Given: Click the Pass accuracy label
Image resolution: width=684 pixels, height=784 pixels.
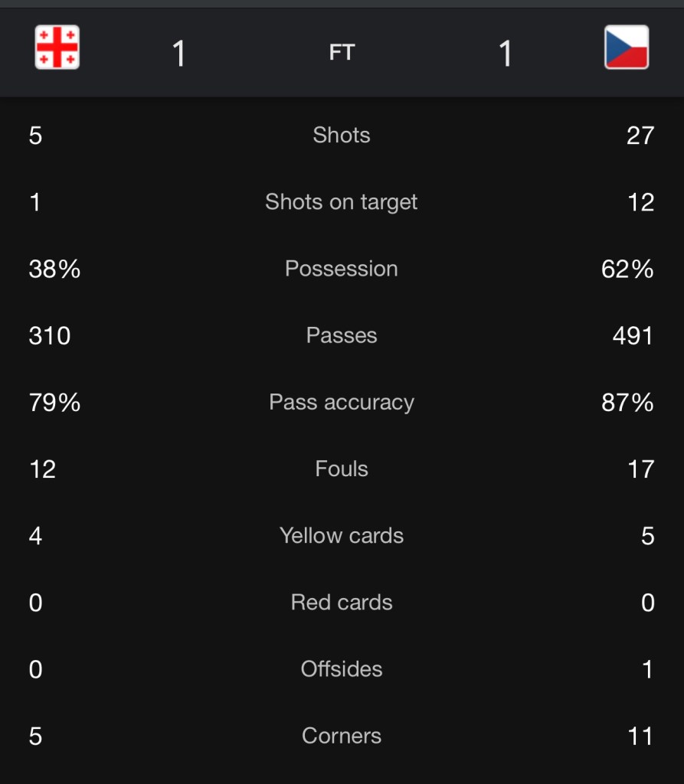Looking at the screenshot, I should [x=342, y=403].
